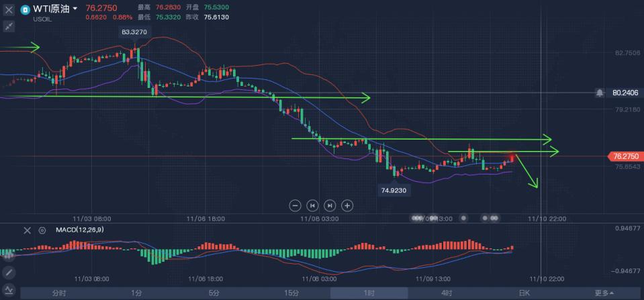Switch to the 15分 timeframe tab
Viewport: 644px width, 300px height.
tap(291, 293)
